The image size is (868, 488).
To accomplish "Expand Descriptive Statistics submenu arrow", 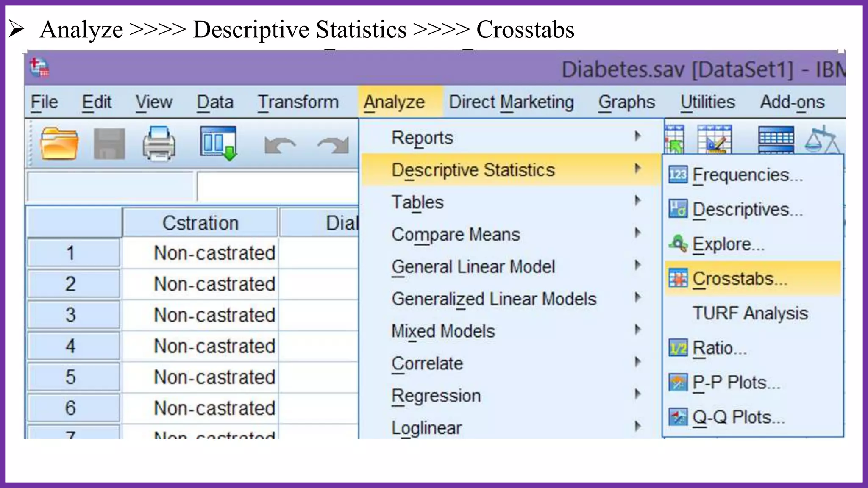I will 637,168.
